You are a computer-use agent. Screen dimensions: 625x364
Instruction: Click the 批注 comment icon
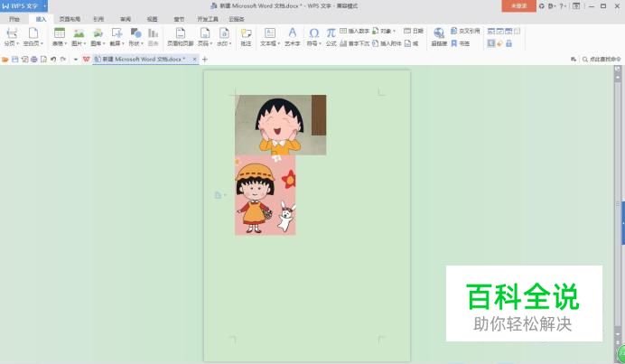[246, 34]
